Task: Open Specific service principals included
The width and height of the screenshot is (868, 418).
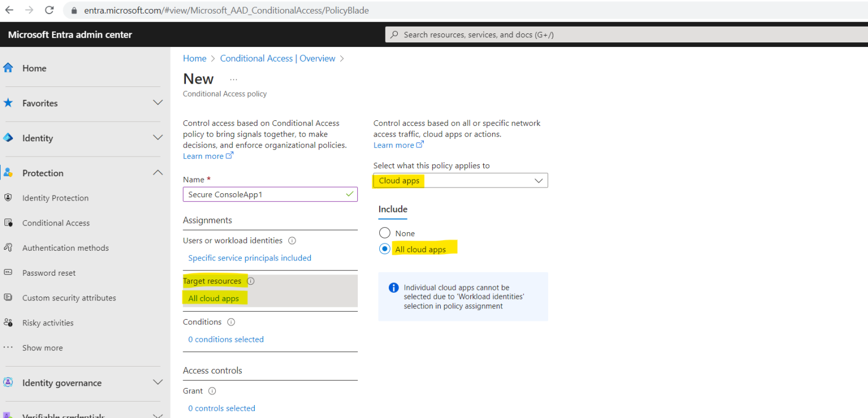Action: (x=249, y=258)
